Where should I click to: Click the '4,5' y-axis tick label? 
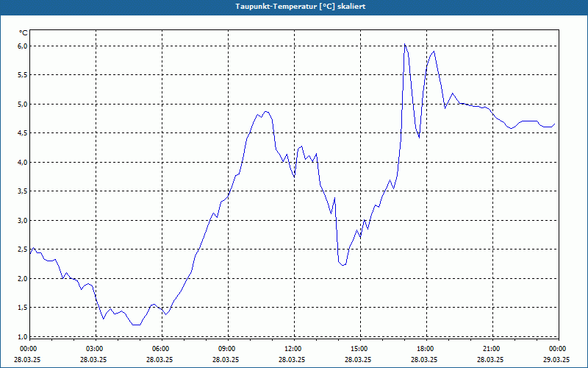pyautogui.click(x=23, y=133)
